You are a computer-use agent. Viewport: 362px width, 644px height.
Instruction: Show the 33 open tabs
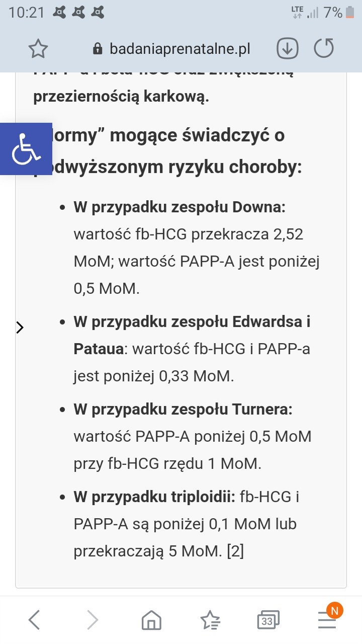[268, 620]
